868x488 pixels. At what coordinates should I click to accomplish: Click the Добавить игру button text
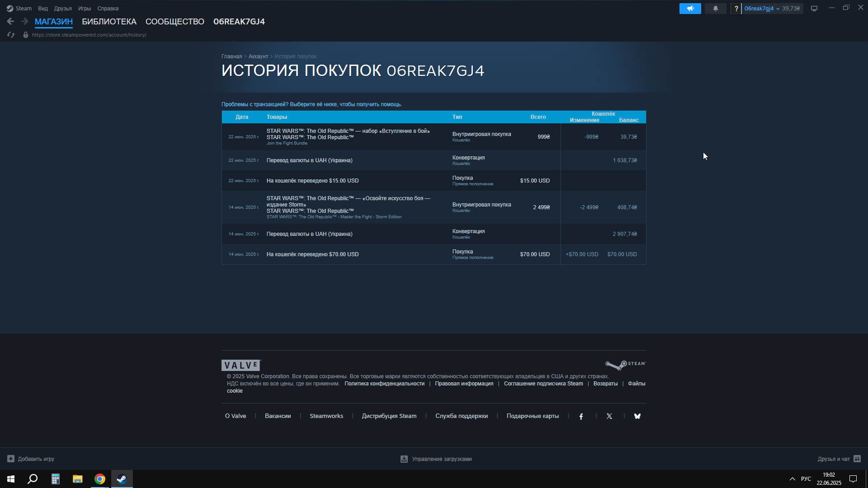point(36,459)
